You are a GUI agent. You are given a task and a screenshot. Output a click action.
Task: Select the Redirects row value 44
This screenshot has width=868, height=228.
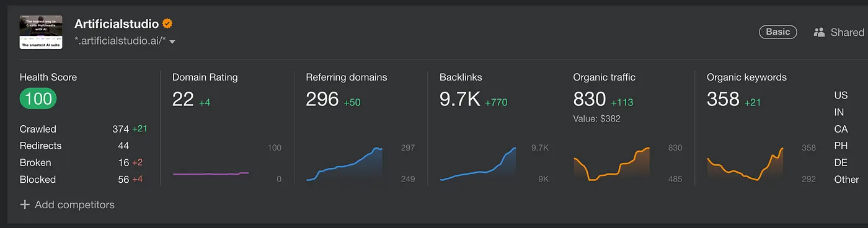click(123, 146)
